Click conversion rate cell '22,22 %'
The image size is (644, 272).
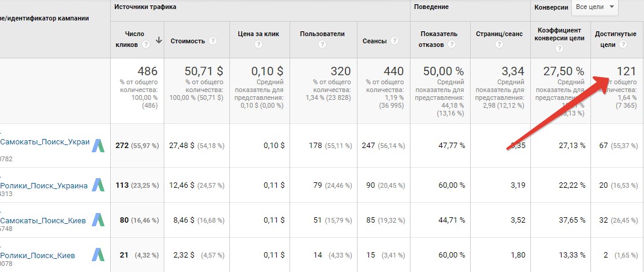[x=572, y=185]
